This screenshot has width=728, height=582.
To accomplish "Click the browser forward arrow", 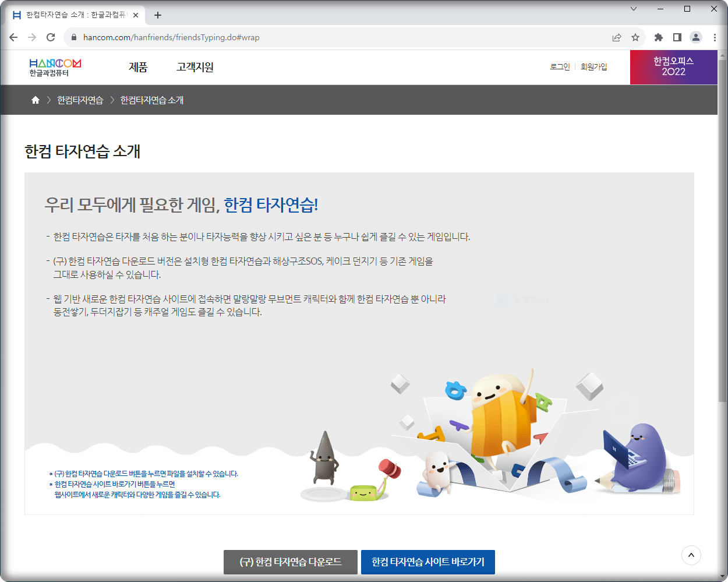I will [x=32, y=37].
